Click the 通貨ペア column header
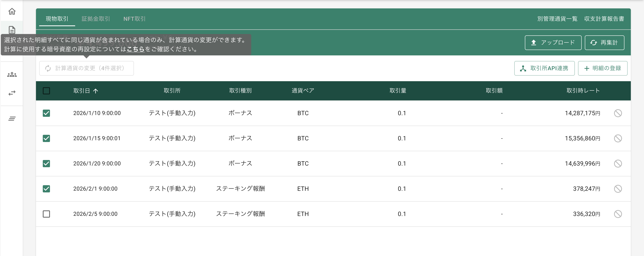Screen dimensions: 644x256 point(303,91)
